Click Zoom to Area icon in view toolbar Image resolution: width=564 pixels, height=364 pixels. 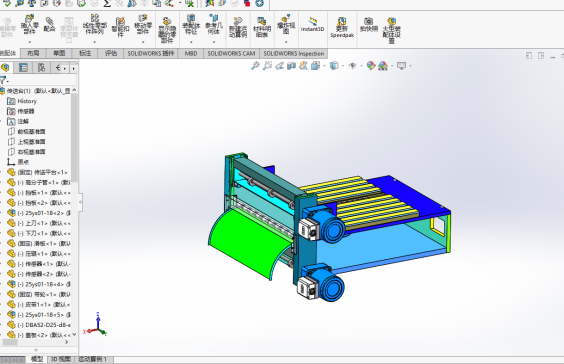267,65
